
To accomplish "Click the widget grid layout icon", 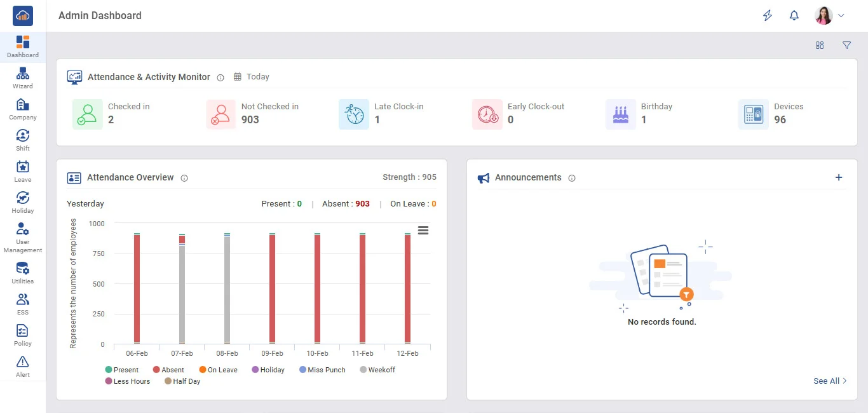I will click(x=820, y=45).
